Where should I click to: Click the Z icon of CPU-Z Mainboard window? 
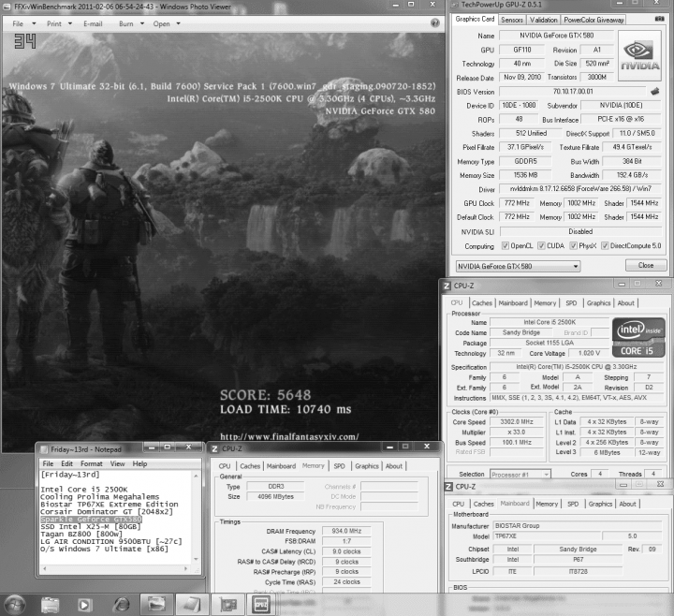448,486
